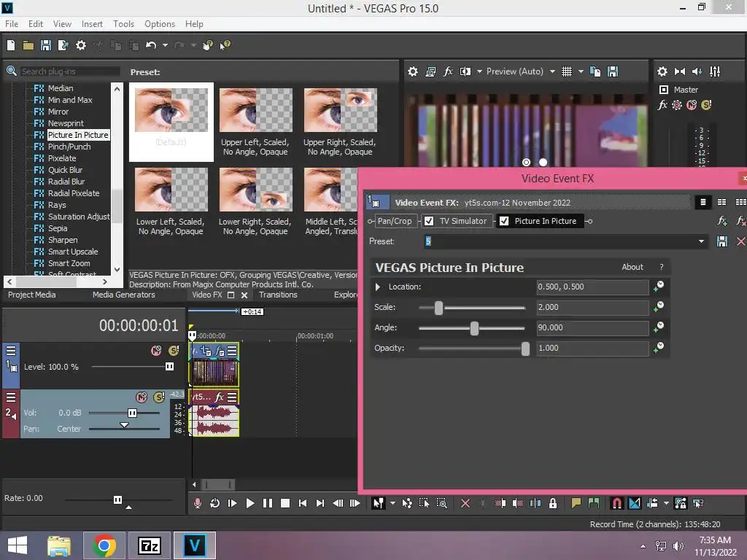747x560 pixels.
Task: Select the Sharpen plug-in
Action: pyautogui.click(x=63, y=240)
